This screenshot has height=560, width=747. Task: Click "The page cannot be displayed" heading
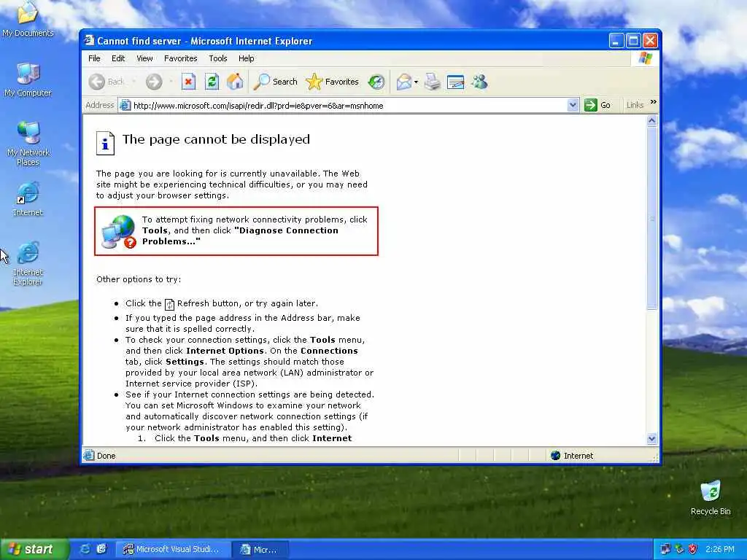pyautogui.click(x=216, y=139)
